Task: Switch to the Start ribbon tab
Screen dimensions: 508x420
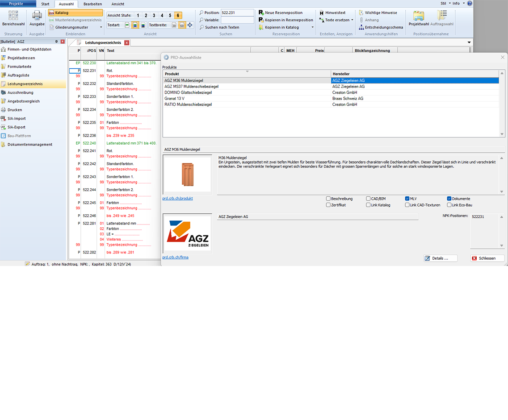Action: click(x=46, y=4)
